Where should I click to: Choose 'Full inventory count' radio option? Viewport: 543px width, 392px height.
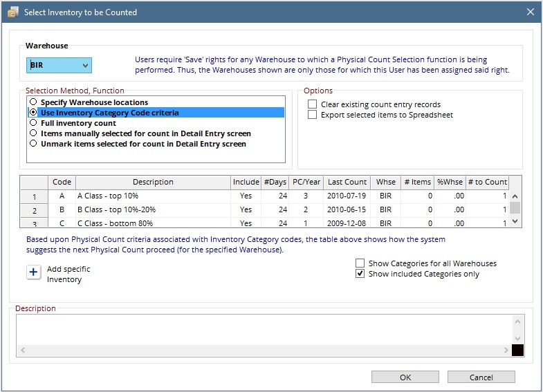point(33,123)
